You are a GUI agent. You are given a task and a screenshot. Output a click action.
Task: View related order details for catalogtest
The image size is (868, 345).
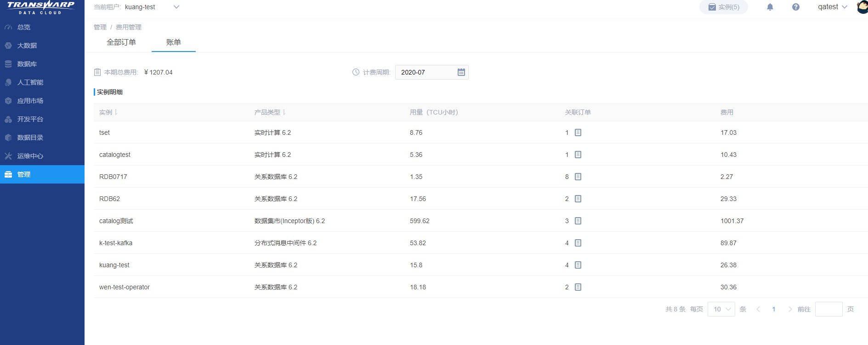[x=578, y=155]
